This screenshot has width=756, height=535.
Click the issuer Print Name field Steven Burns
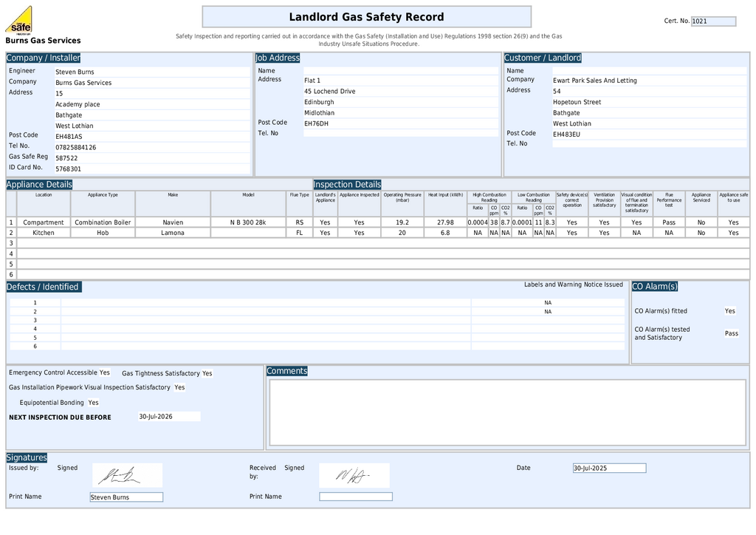point(126,497)
